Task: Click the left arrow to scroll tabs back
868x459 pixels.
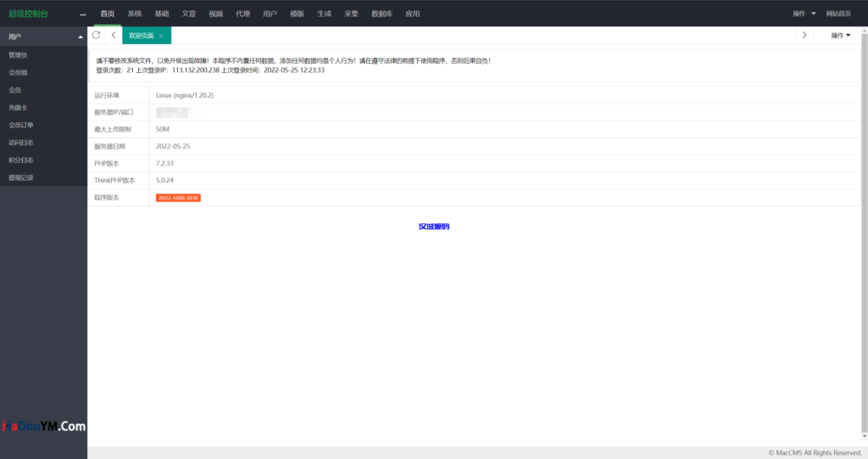Action: coord(114,35)
